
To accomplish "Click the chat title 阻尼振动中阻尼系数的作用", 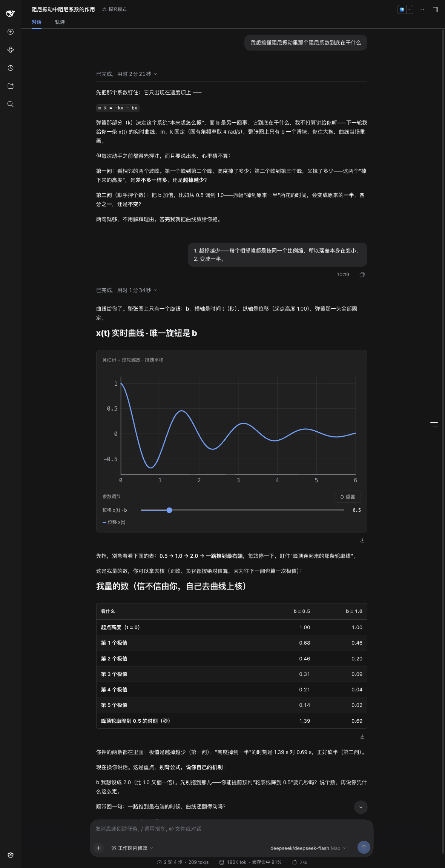I will pos(63,9).
